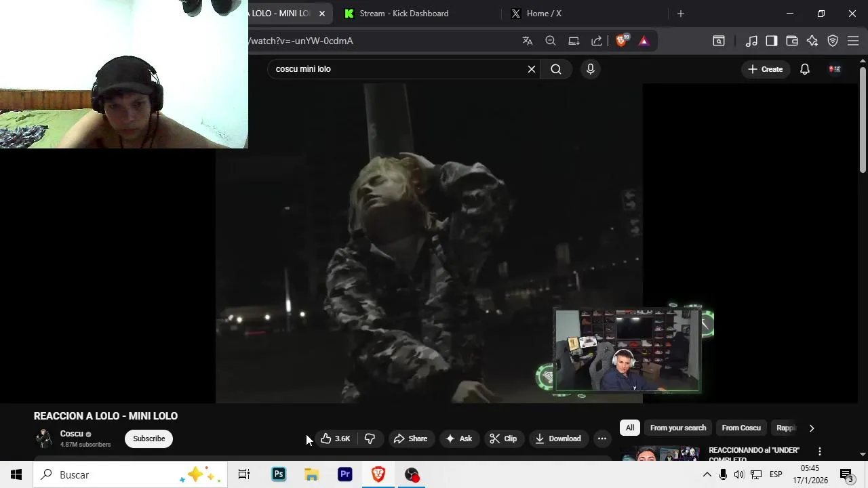
Task: Open the browser hamburger menu
Action: pos(853,41)
